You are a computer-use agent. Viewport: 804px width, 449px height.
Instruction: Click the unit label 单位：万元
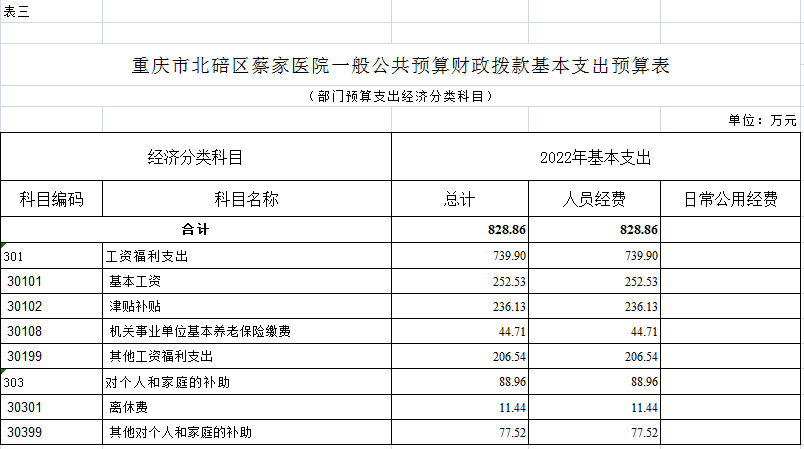[762, 120]
